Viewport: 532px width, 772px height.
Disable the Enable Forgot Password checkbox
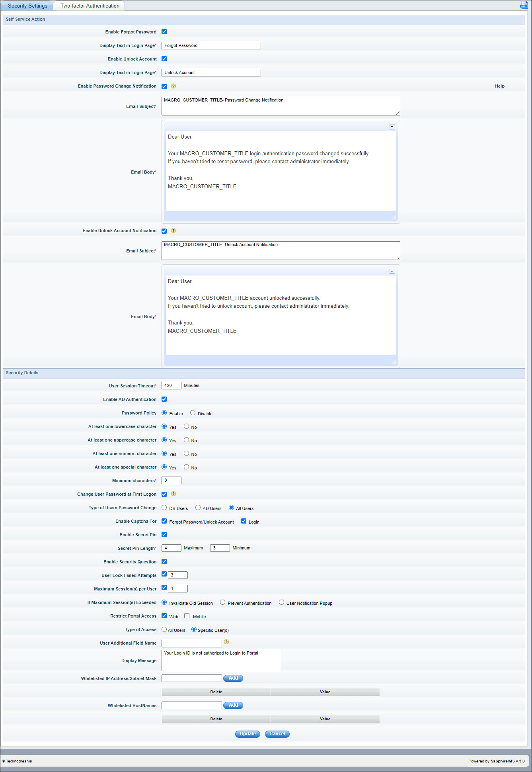(164, 32)
